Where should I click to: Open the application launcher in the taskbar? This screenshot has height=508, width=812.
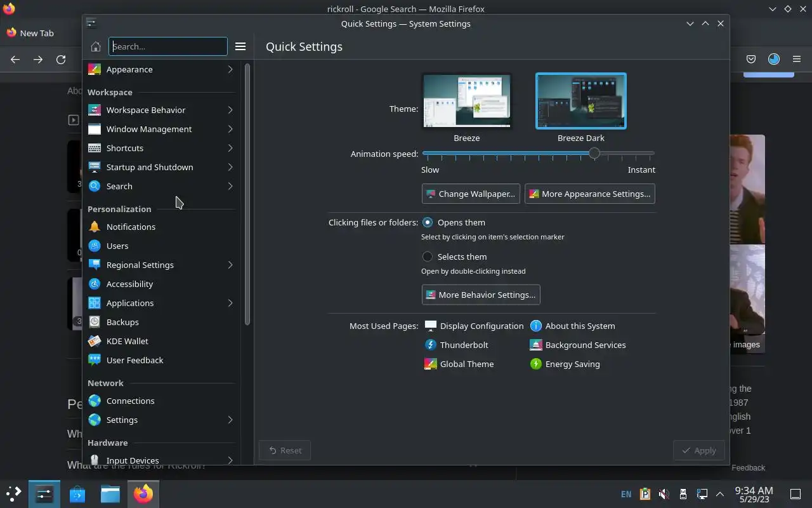click(13, 493)
